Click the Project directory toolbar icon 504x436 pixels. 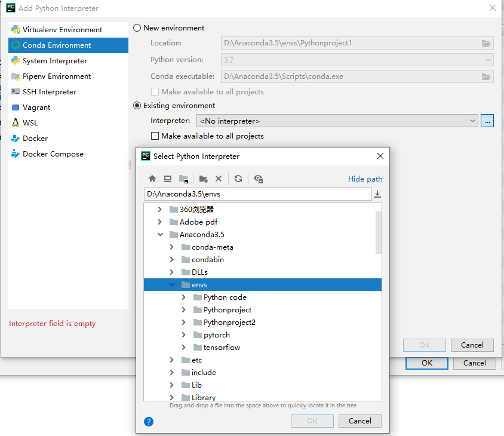pyautogui.click(x=183, y=179)
